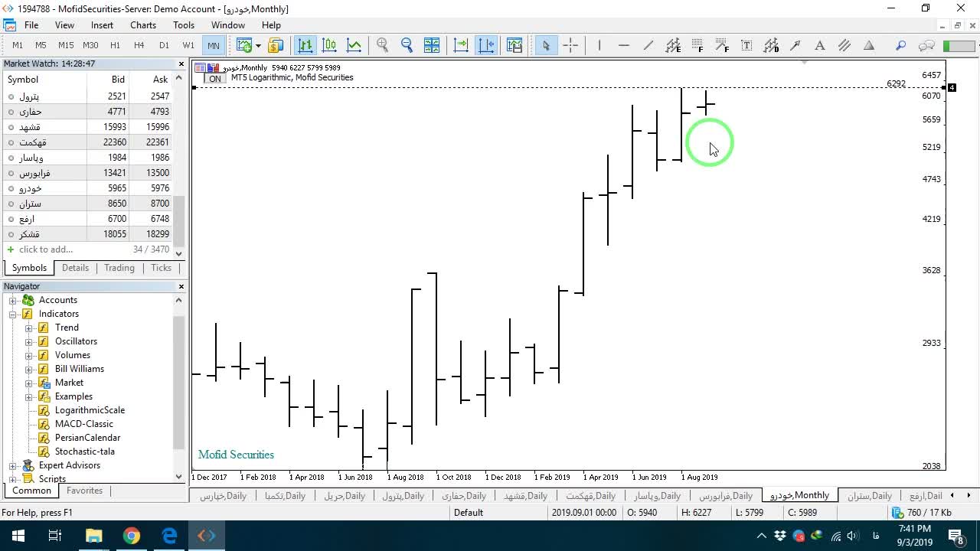Click the Market Watch vertical scrollbar

click(x=179, y=165)
